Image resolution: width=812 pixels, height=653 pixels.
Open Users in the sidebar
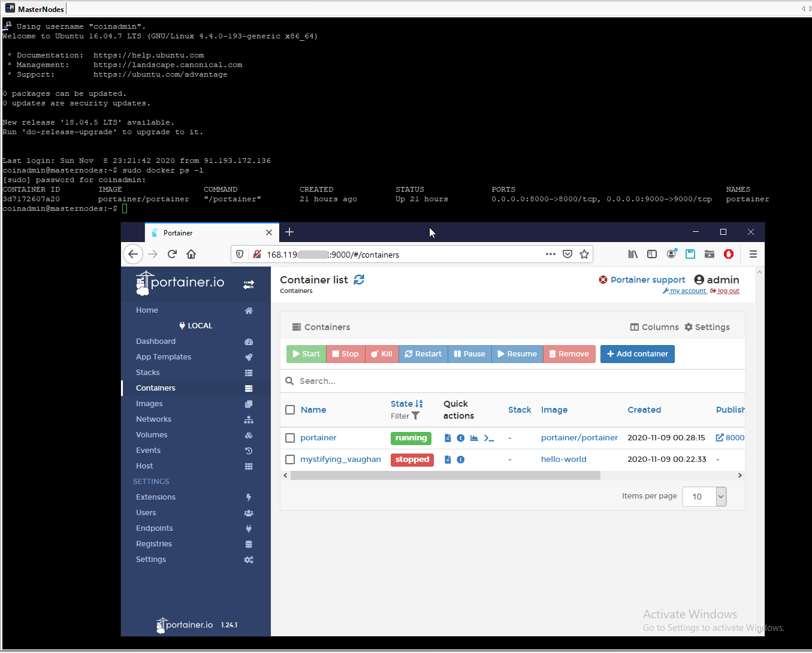196,513
